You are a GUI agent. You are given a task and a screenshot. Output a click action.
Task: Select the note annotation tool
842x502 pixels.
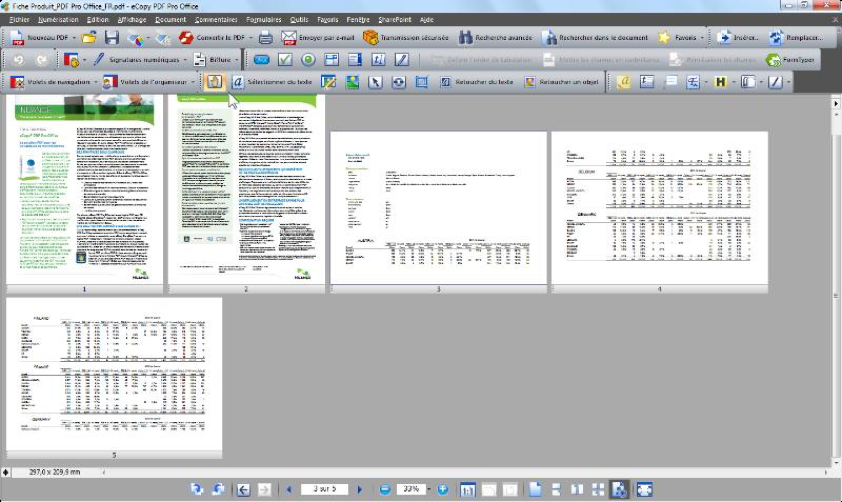coord(623,82)
